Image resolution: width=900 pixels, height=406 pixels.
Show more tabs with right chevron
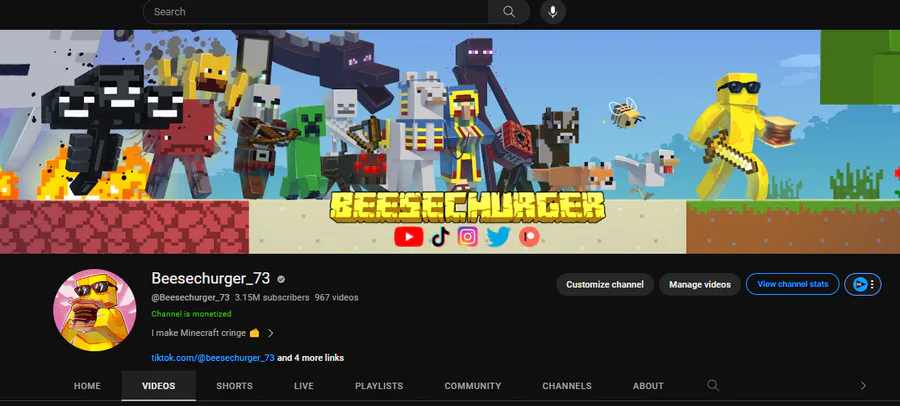click(x=863, y=386)
